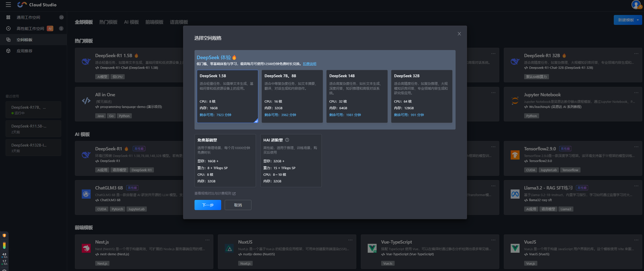Switch to the 全部模板 tab

(84, 22)
